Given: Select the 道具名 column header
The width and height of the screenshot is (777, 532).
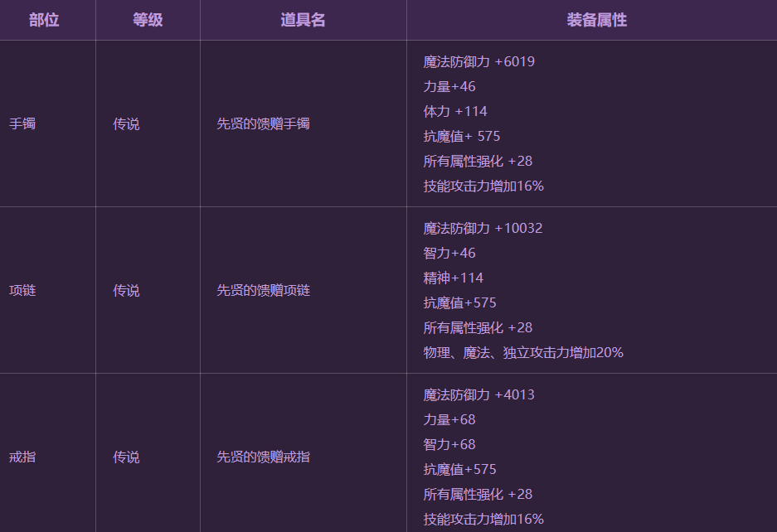Looking at the screenshot, I should [303, 20].
